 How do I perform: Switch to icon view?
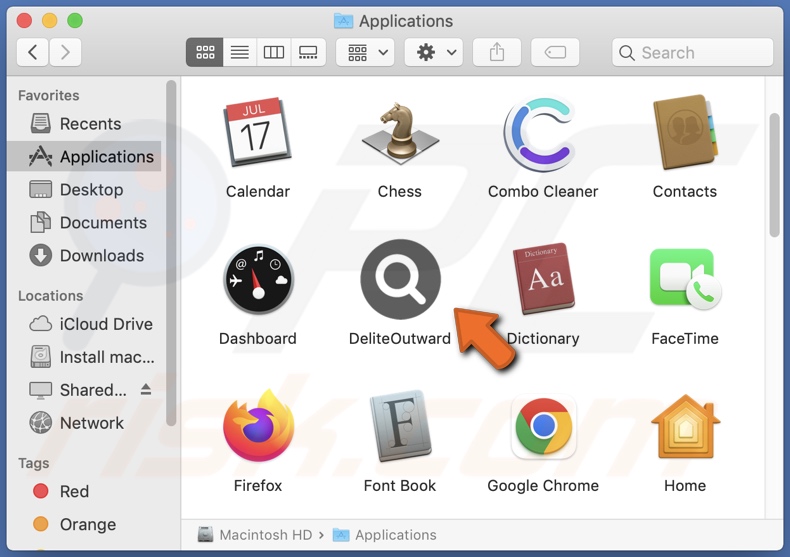(x=205, y=52)
